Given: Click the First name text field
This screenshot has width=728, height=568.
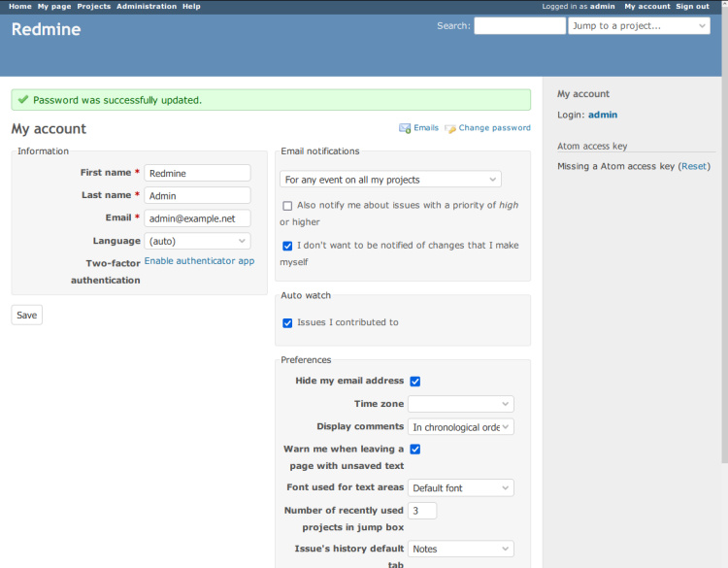Looking at the screenshot, I should click(197, 173).
